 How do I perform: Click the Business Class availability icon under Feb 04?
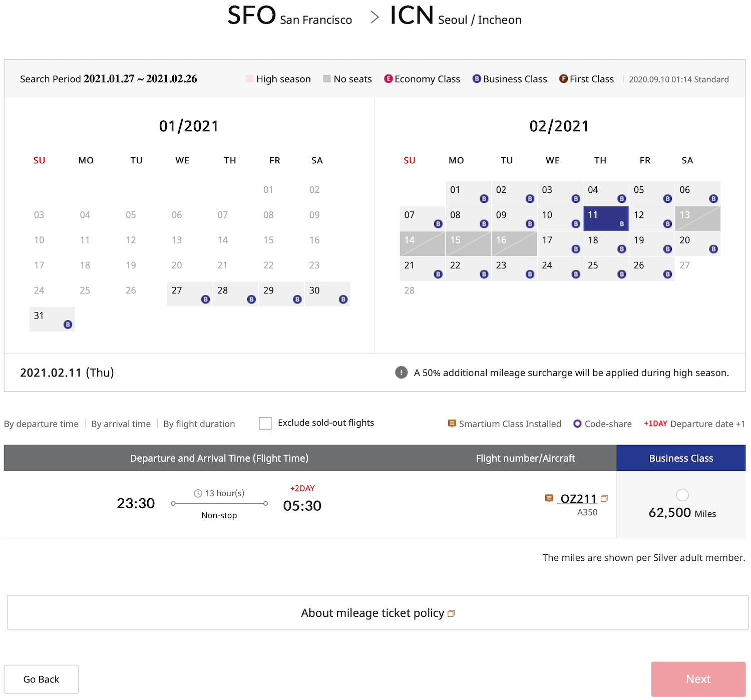pyautogui.click(x=621, y=198)
